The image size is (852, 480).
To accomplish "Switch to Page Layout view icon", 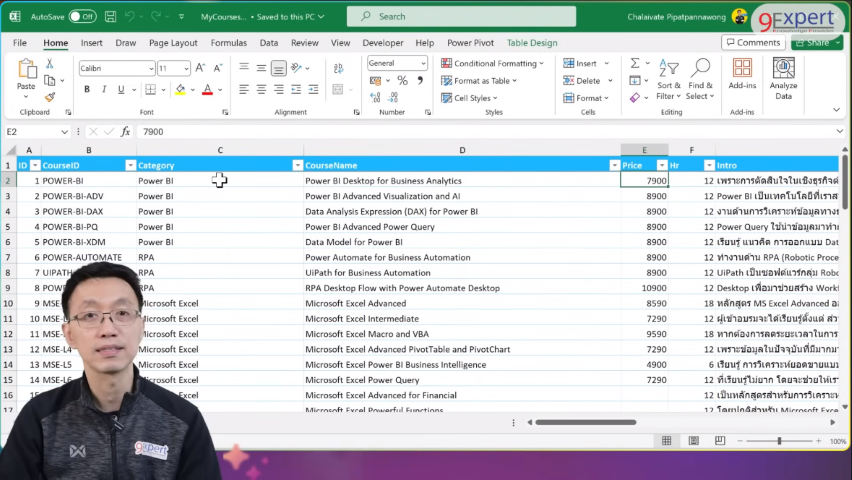I will pyautogui.click(x=693, y=441).
